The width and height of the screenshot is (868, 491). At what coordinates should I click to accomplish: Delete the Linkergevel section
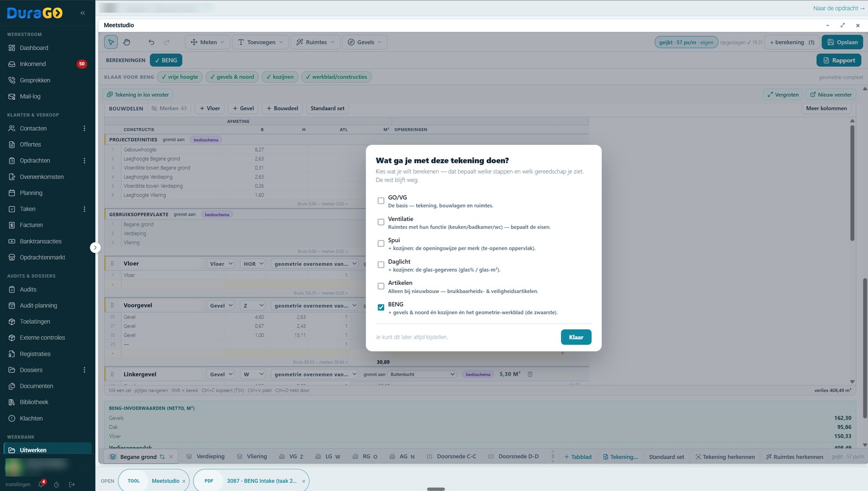[530, 374]
